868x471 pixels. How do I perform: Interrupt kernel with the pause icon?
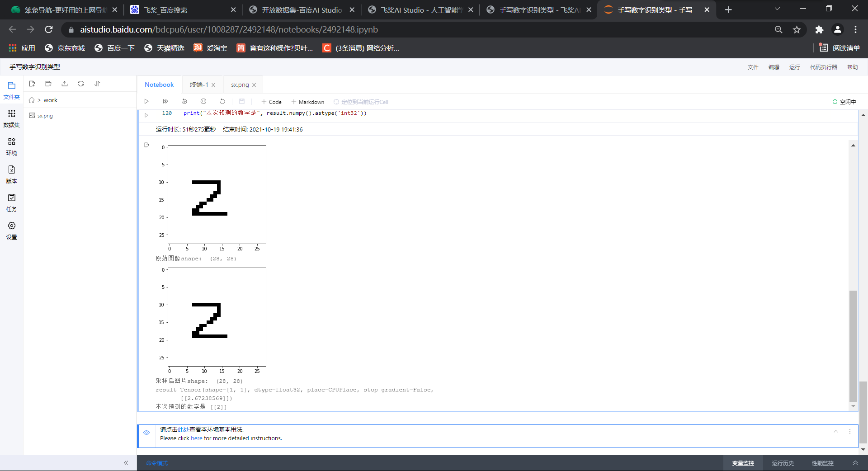click(203, 101)
